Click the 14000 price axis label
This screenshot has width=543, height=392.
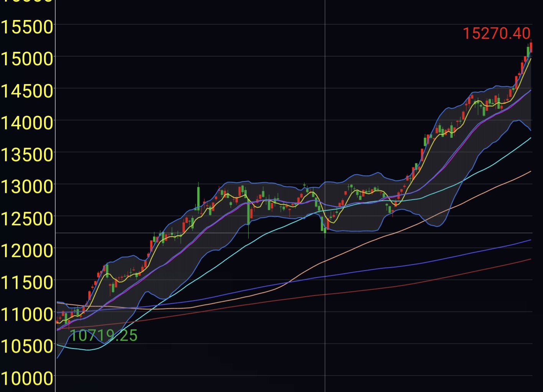tap(26, 123)
